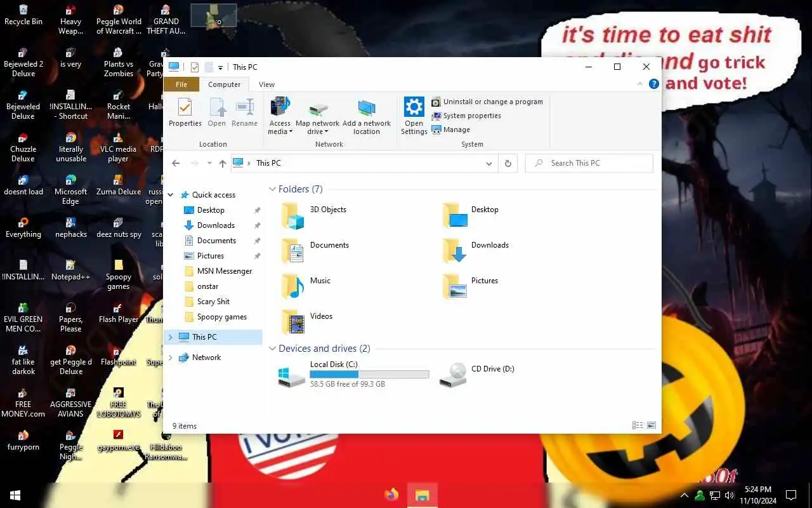812x508 pixels.
Task: Go back with the Back arrow
Action: pyautogui.click(x=176, y=163)
